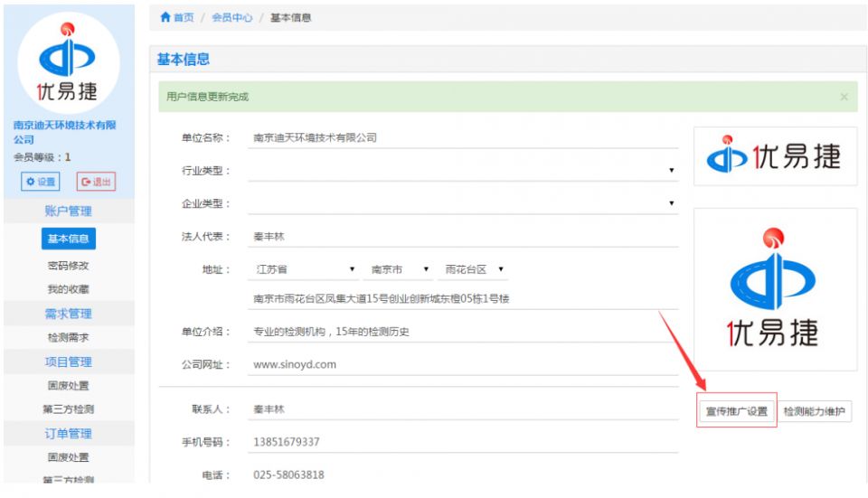Change the 南京市 city dropdown

399,269
